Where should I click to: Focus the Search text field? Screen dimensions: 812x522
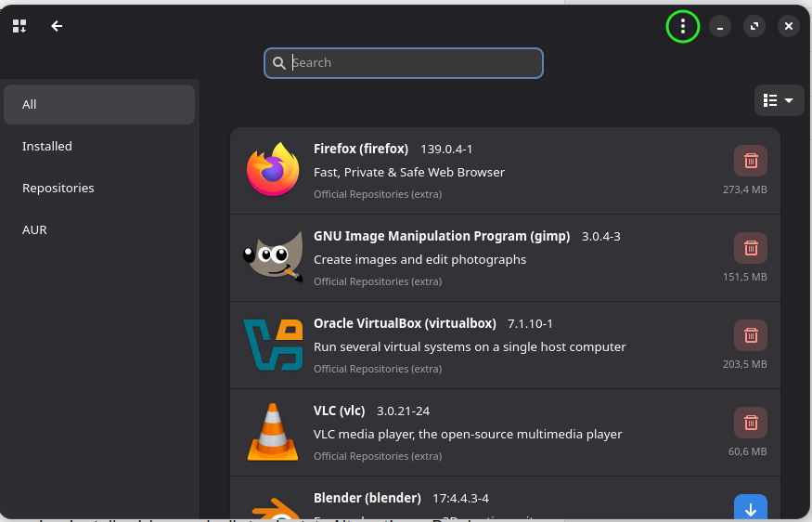404,63
